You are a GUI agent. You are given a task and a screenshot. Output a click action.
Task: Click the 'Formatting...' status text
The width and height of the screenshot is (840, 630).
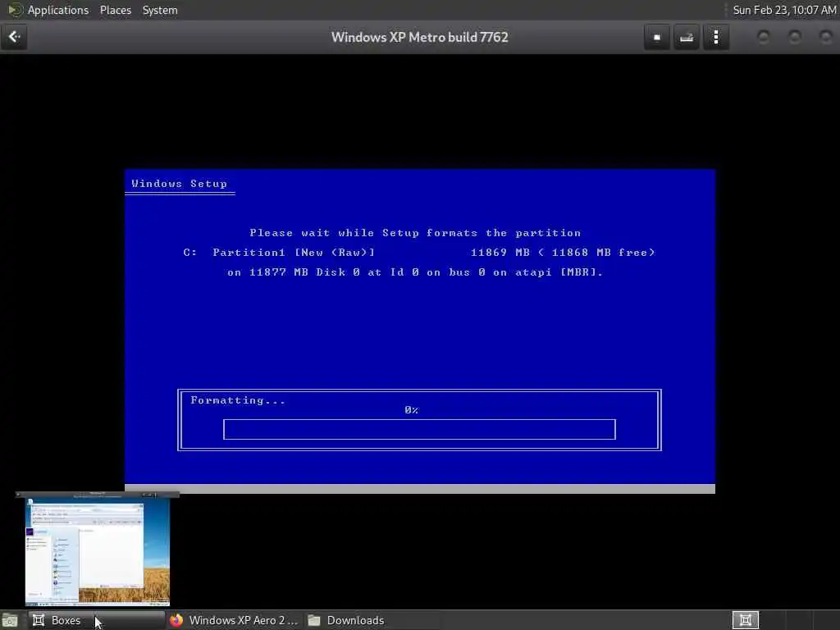click(238, 400)
